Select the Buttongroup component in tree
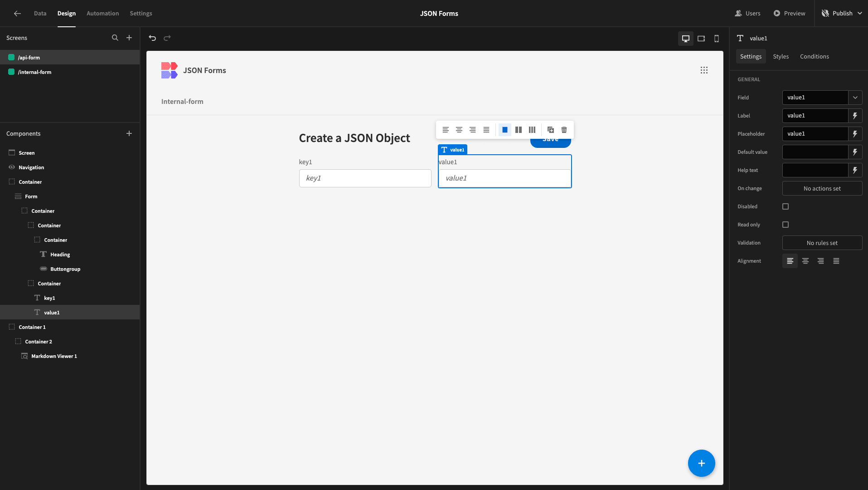Screen dimensions: 868x490 (x=65, y=269)
